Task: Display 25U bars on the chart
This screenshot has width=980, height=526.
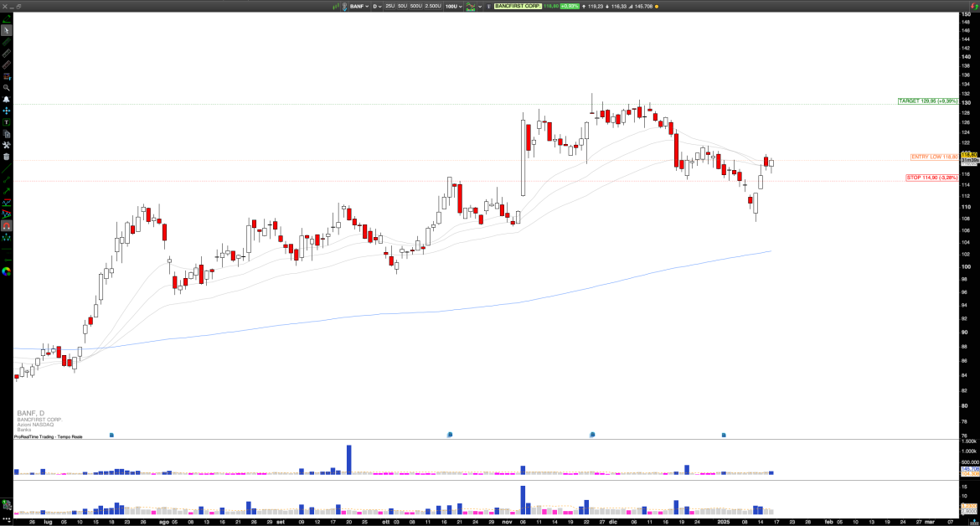Action: click(390, 6)
